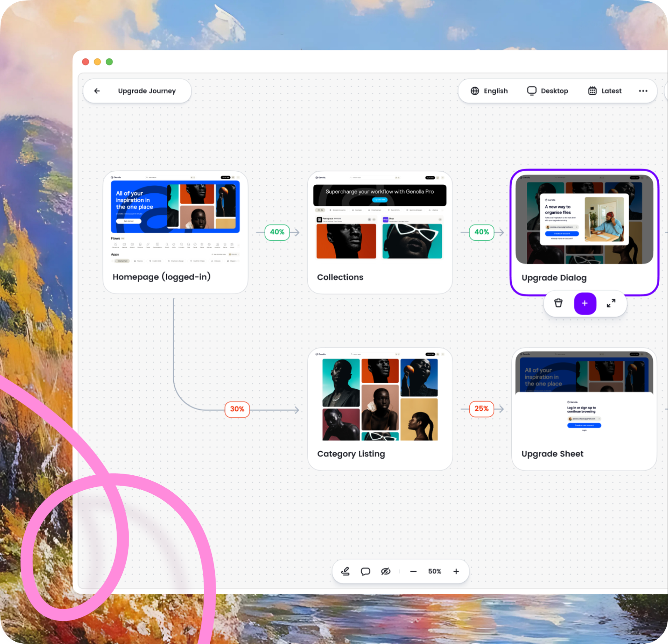
Task: Click the red 25% conversion badge
Action: click(481, 409)
